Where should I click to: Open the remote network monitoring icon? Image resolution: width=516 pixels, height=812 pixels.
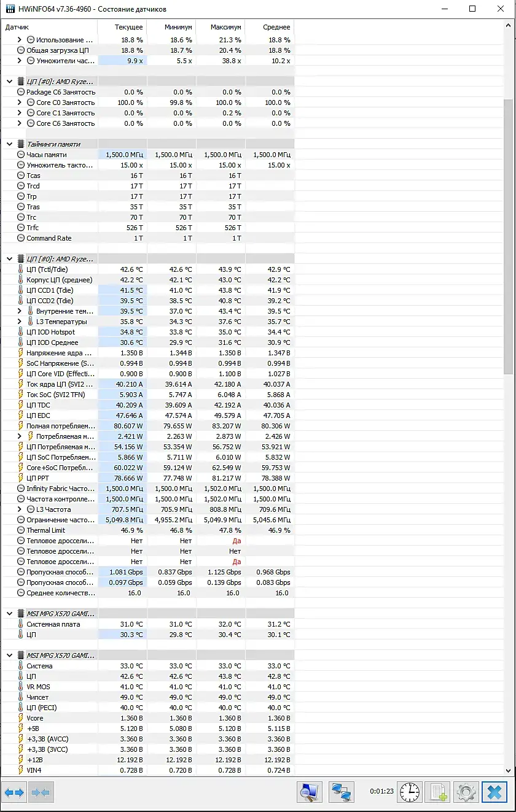(x=341, y=792)
